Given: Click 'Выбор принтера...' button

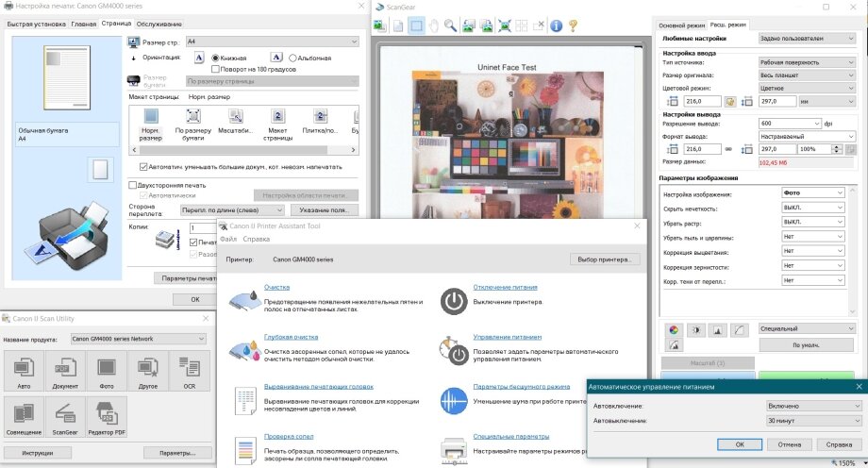Looking at the screenshot, I should (x=605, y=259).
